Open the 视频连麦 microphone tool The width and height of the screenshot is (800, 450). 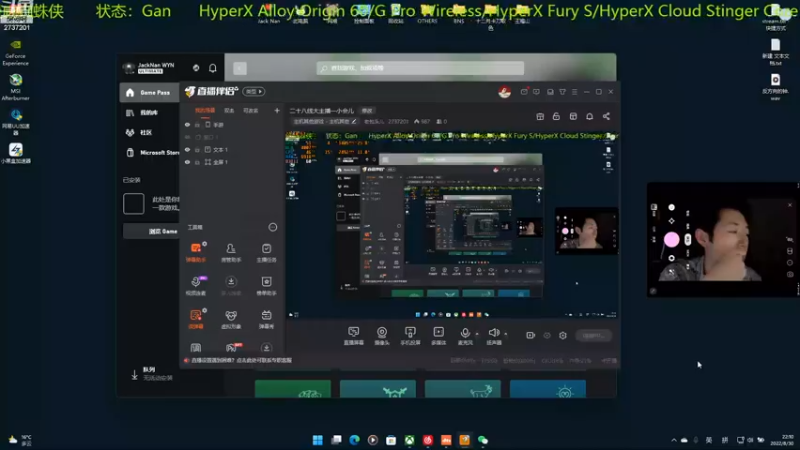(196, 285)
